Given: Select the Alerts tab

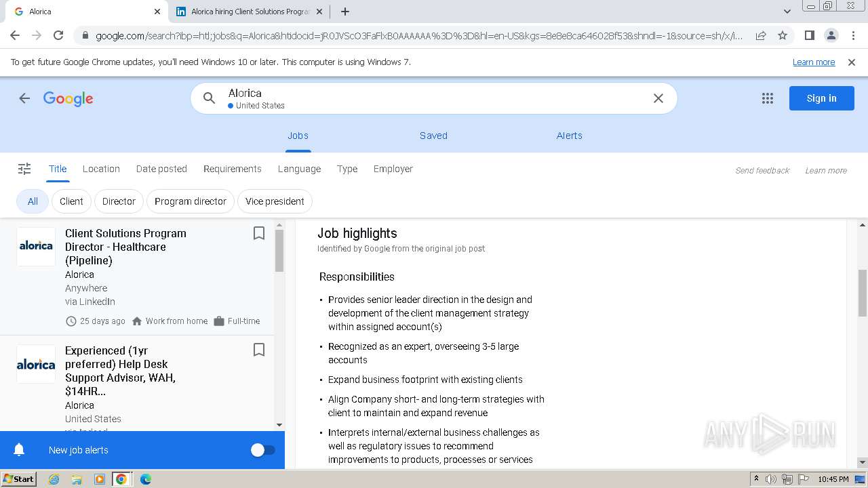Looking at the screenshot, I should 570,136.
